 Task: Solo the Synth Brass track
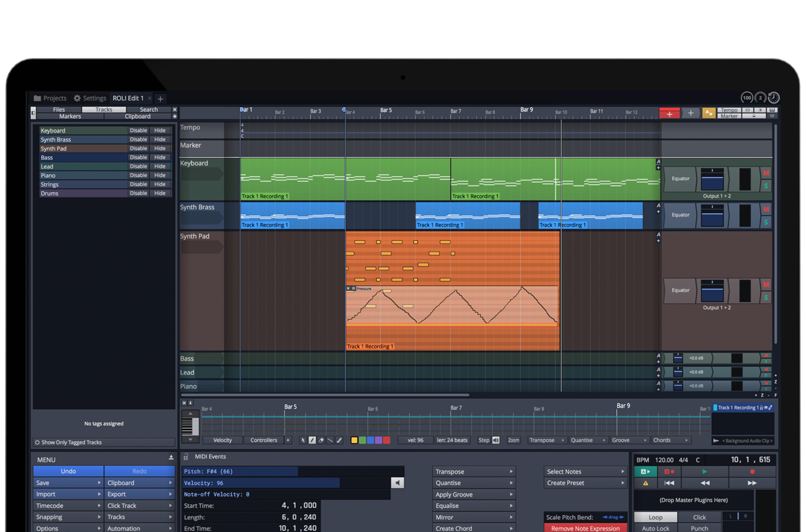pos(766,222)
